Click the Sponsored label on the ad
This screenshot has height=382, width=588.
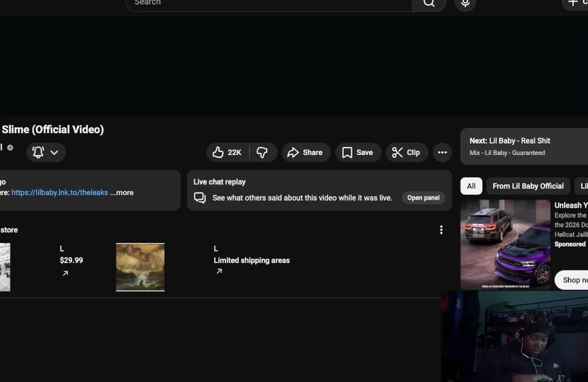(x=569, y=244)
